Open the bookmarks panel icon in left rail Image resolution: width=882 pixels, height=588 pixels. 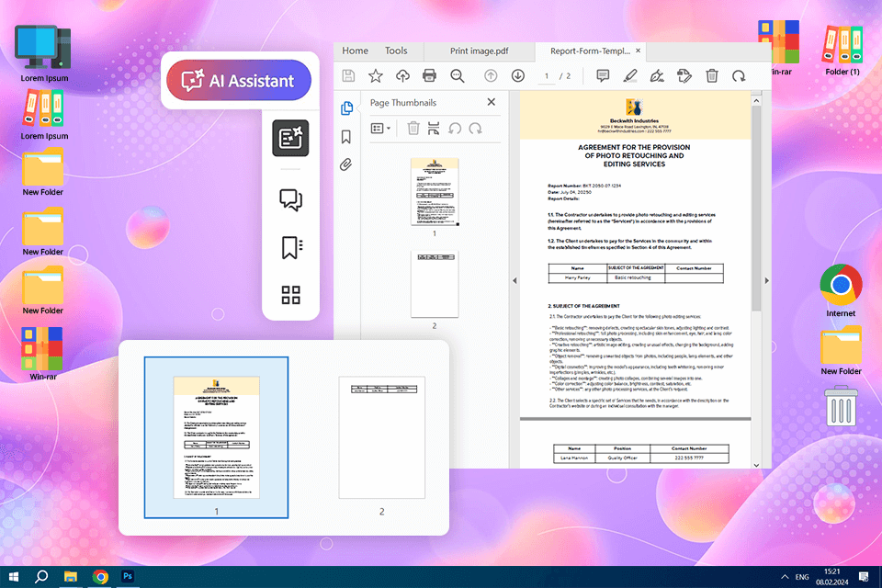[346, 137]
